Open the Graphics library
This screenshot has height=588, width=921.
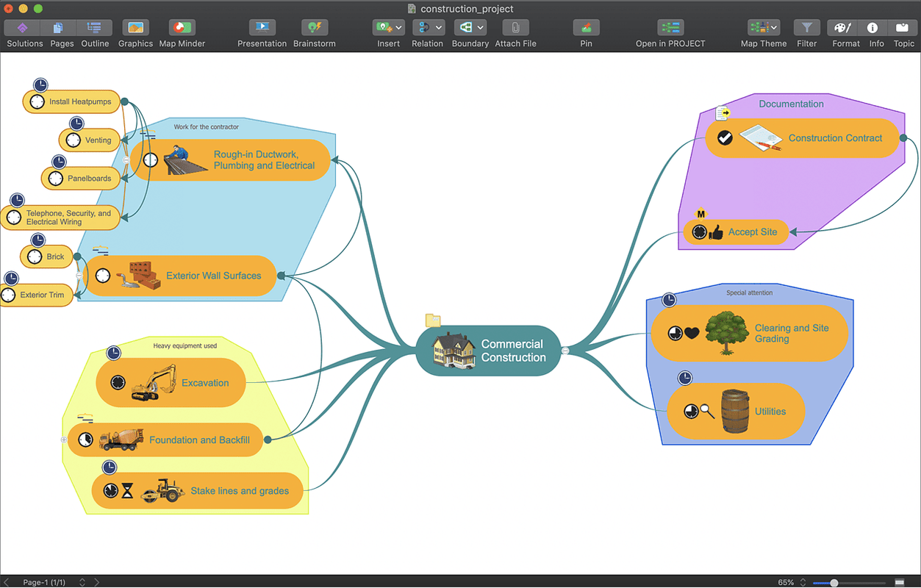click(135, 28)
